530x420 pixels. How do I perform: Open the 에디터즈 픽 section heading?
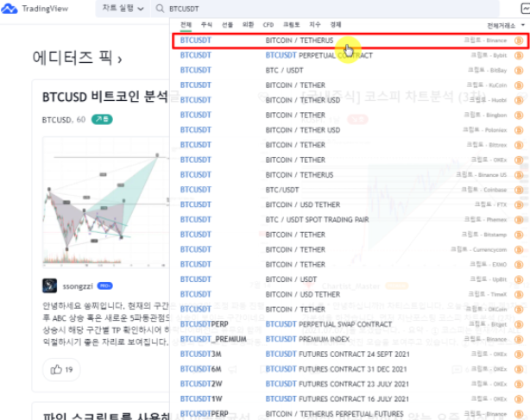[x=77, y=59]
